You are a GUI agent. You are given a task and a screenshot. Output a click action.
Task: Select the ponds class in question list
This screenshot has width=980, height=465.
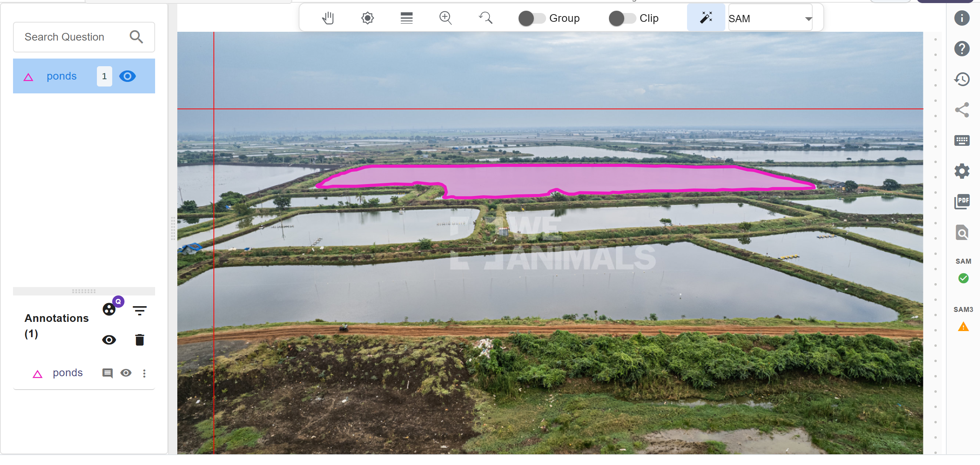(61, 76)
